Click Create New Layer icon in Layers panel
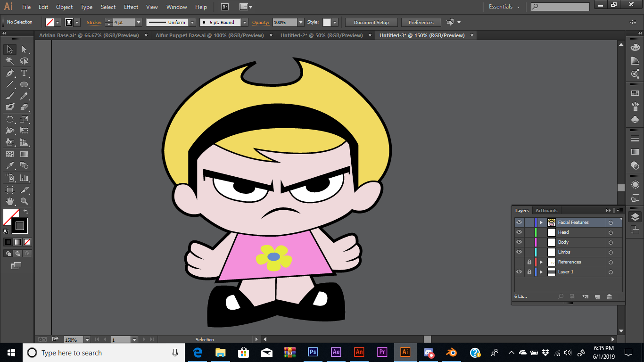This screenshot has height=362, width=644. pyautogui.click(x=597, y=296)
